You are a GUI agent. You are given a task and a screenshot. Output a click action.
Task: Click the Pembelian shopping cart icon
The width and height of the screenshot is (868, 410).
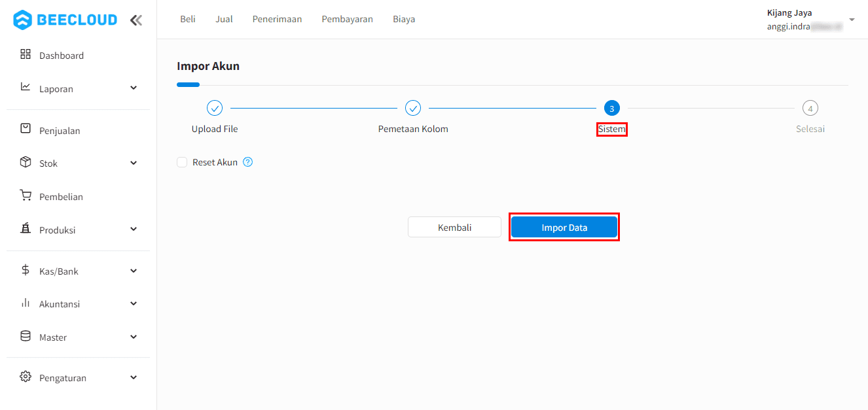pyautogui.click(x=26, y=196)
